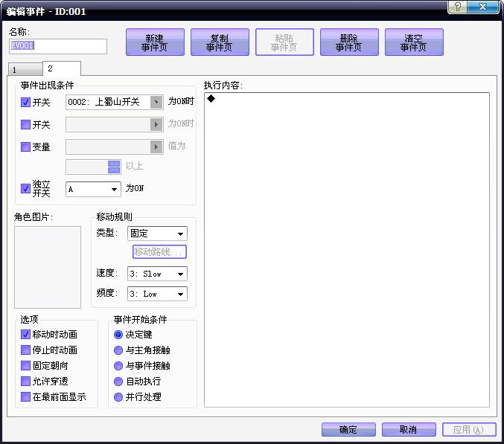Click 清空事件页 button
The image size is (504, 444).
pyautogui.click(x=414, y=42)
